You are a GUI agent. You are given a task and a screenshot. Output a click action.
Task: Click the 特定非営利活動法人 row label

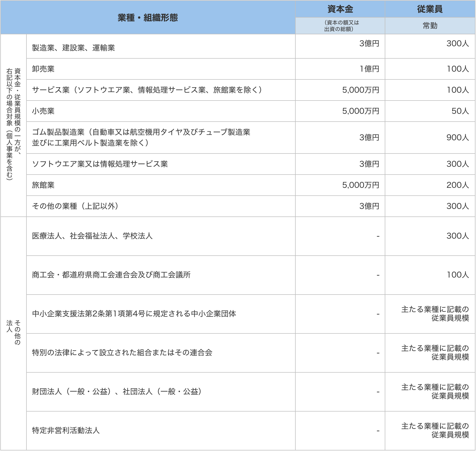66,430
